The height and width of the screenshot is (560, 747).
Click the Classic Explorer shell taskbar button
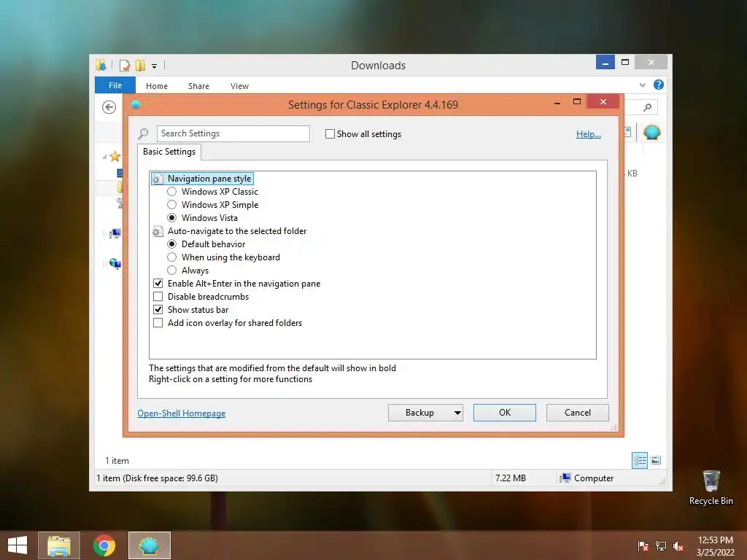click(149, 545)
